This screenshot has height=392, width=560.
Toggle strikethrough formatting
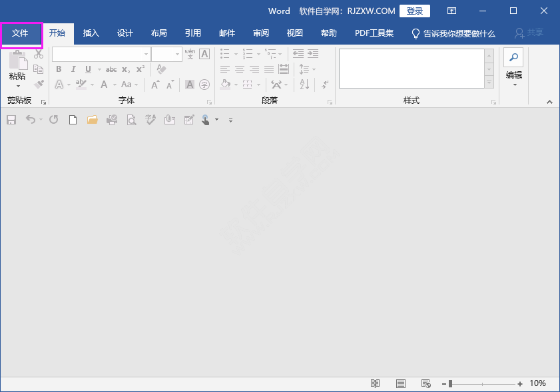111,69
